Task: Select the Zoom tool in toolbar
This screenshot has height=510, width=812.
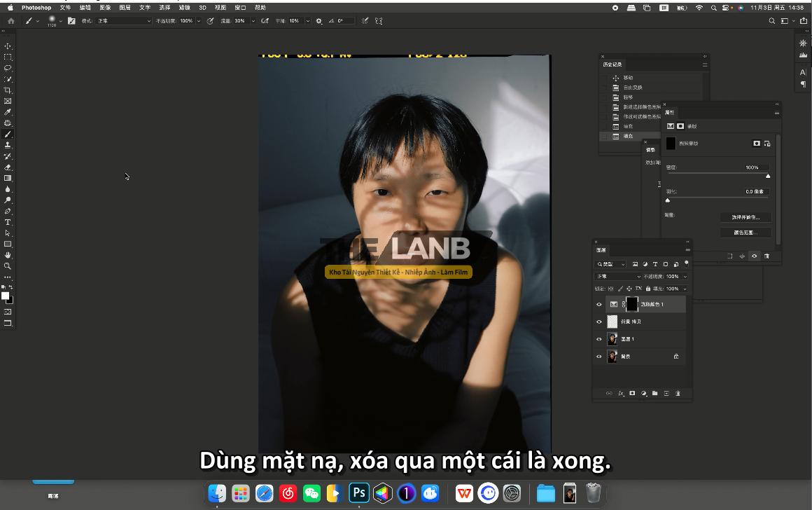Action: click(x=8, y=266)
